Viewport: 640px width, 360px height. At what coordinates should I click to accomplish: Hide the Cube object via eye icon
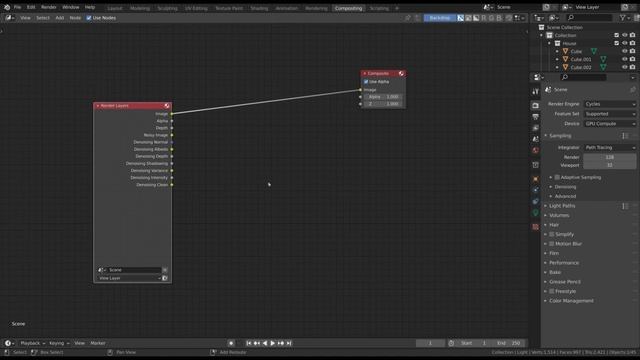[624, 51]
